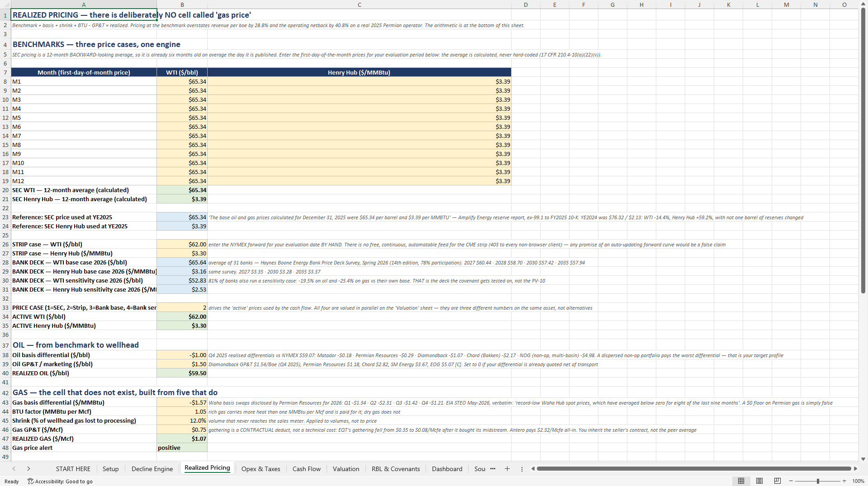Screen dimensions: 868x486
Task: Click the horizontal scrollbar thumb
Action: [x=694, y=469]
